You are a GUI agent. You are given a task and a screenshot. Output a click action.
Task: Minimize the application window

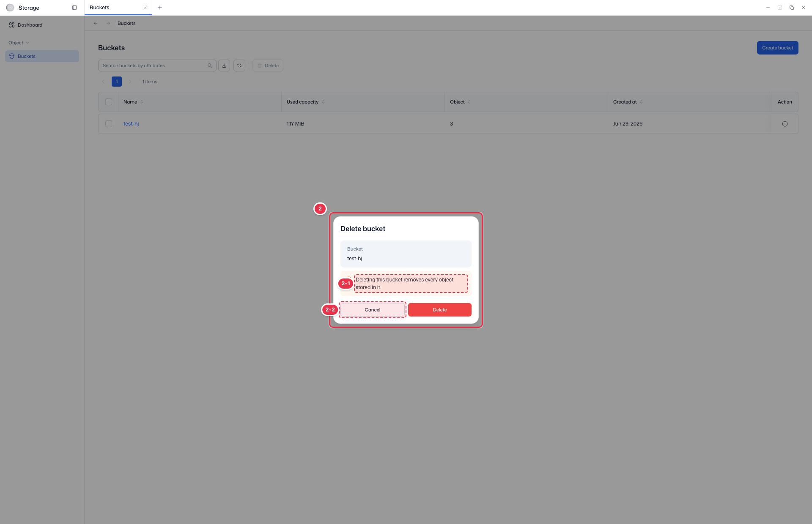point(768,8)
